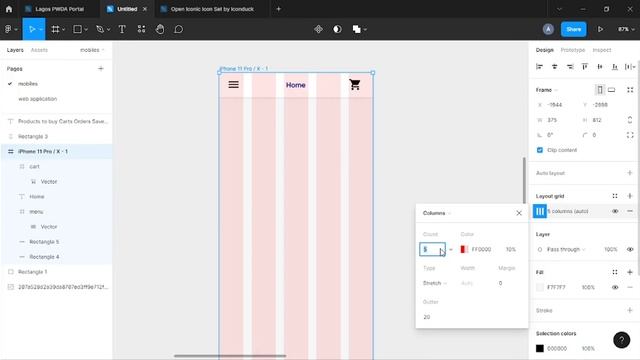
Task: Click the Create component icon
Action: click(318, 29)
